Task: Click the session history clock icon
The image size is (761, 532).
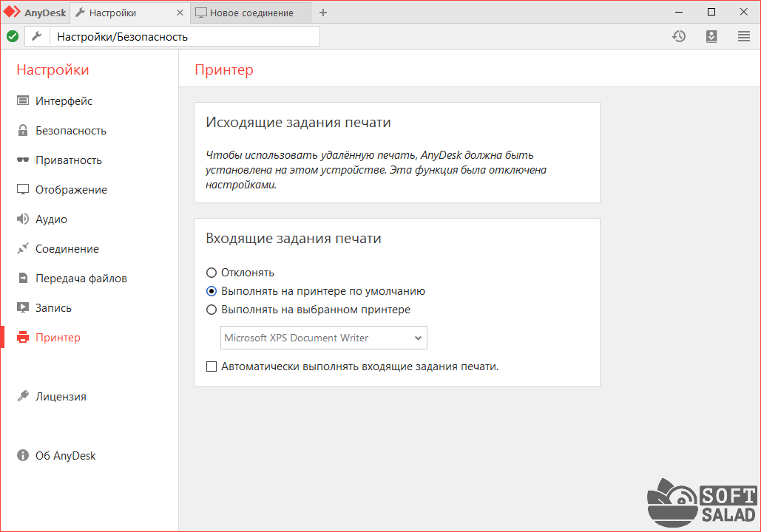Action: coord(679,36)
